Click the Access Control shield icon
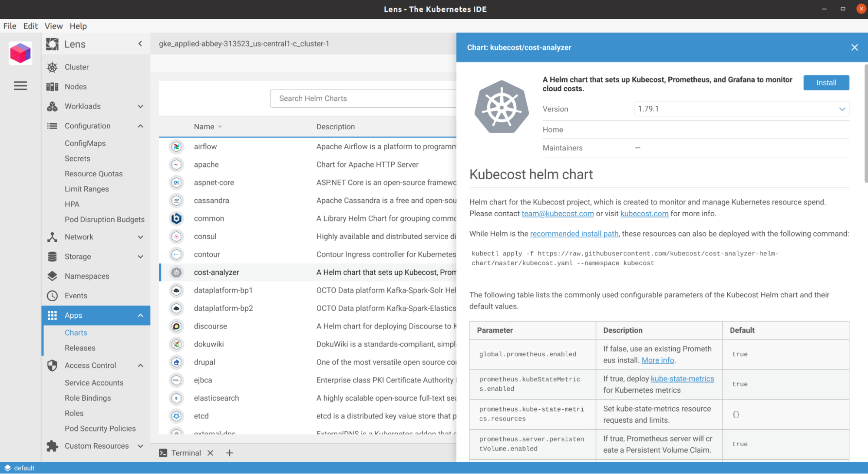868x474 pixels. coord(52,365)
